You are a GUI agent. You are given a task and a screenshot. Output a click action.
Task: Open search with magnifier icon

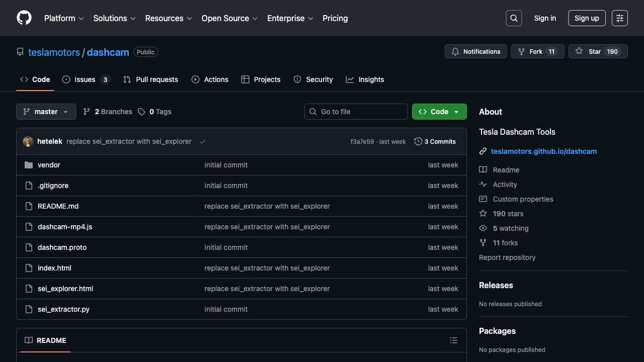(514, 18)
